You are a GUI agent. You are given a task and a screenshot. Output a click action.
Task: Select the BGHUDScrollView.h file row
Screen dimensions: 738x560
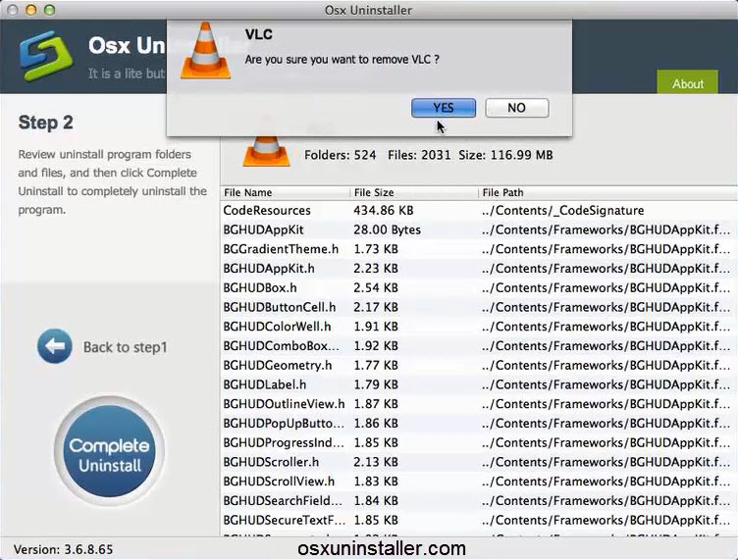479,481
